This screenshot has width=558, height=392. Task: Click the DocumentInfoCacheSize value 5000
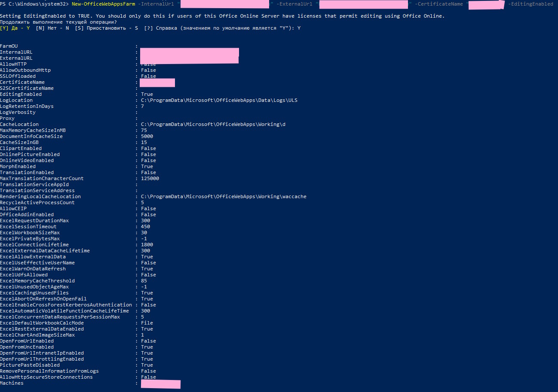[147, 136]
